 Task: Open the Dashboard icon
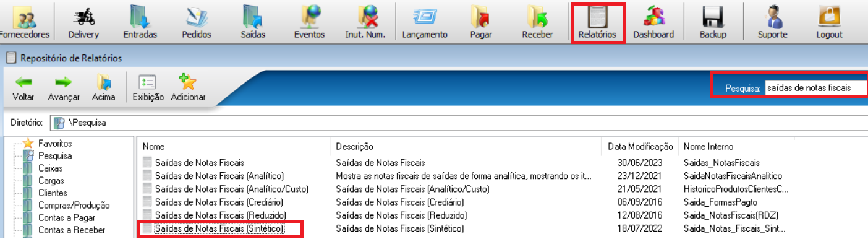coord(653,22)
